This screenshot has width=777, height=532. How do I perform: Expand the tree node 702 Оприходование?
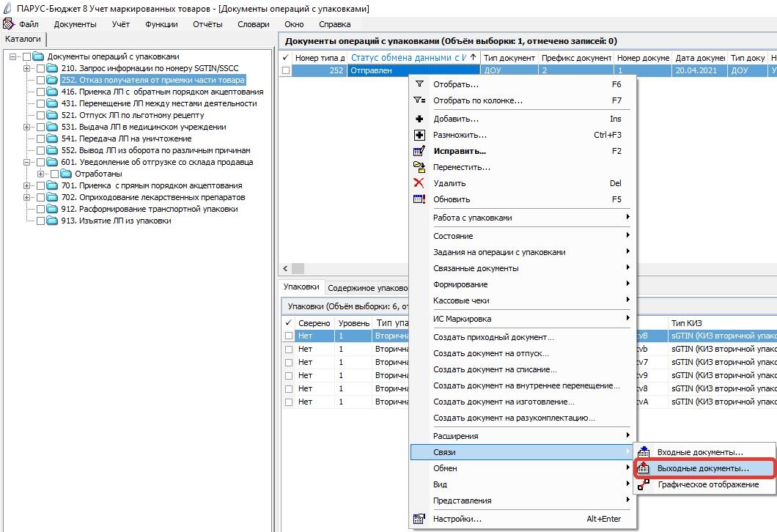27,197
